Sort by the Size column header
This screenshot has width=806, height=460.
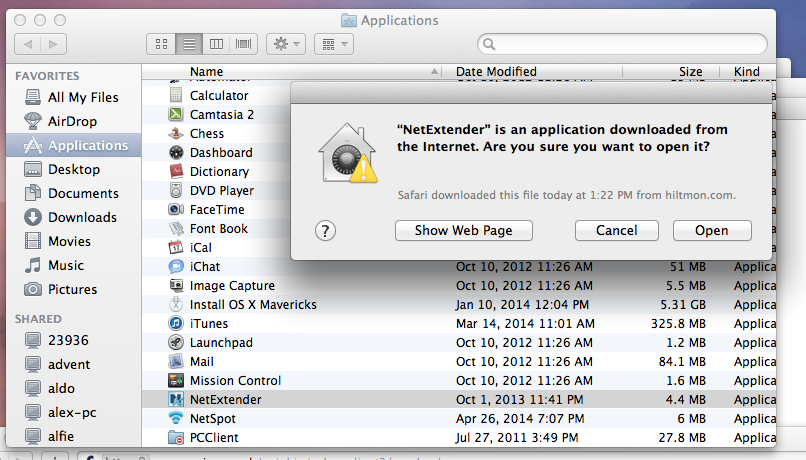pos(671,71)
